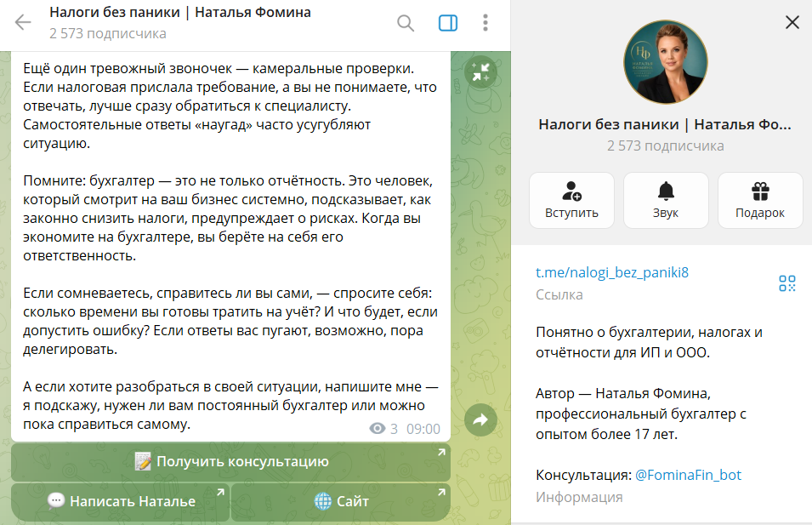
Task: Open the t.me/nalogi_bez_paniki8 link
Action: coord(612,272)
